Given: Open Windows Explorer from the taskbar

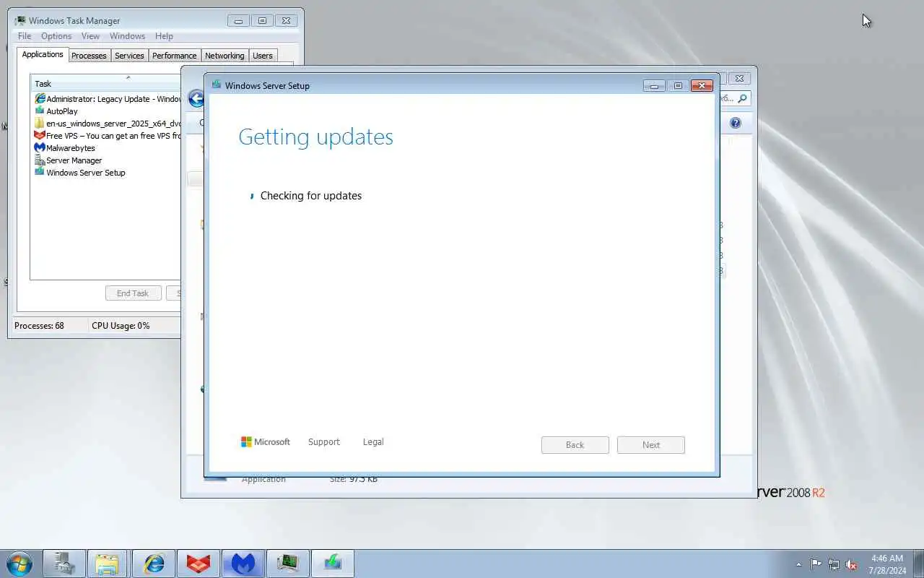Looking at the screenshot, I should point(107,564).
